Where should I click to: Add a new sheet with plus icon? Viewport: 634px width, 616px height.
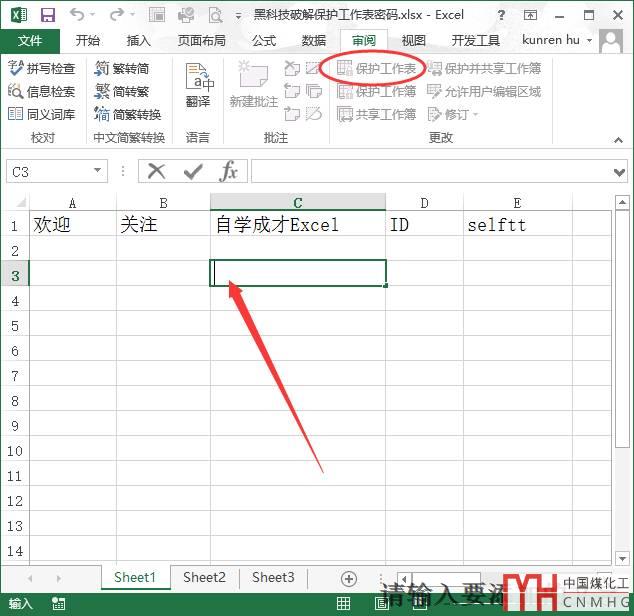[349, 579]
